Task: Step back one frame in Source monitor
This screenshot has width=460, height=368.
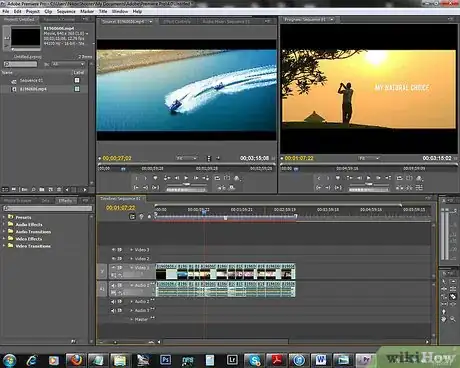Action: (x=177, y=178)
